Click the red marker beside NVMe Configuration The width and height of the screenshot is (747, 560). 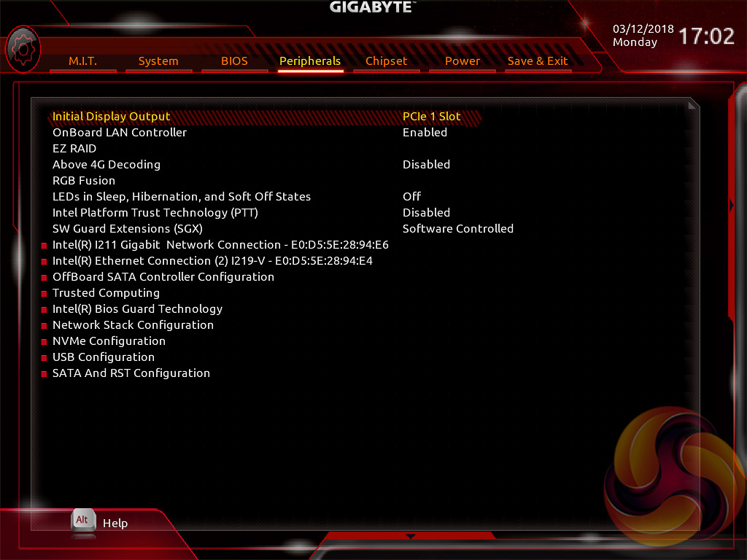44,342
